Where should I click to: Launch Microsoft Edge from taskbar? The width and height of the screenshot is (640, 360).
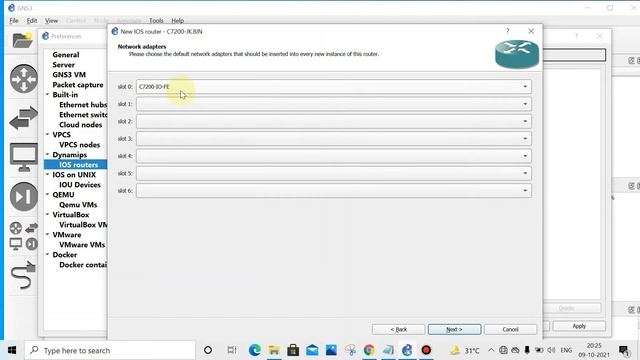click(x=255, y=350)
